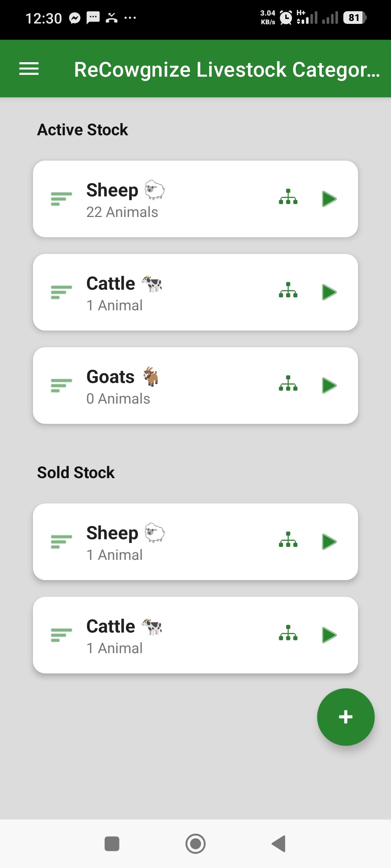Tap sort lines icon on Sold Cattle
Image resolution: width=391 pixels, height=868 pixels.
coord(61,635)
